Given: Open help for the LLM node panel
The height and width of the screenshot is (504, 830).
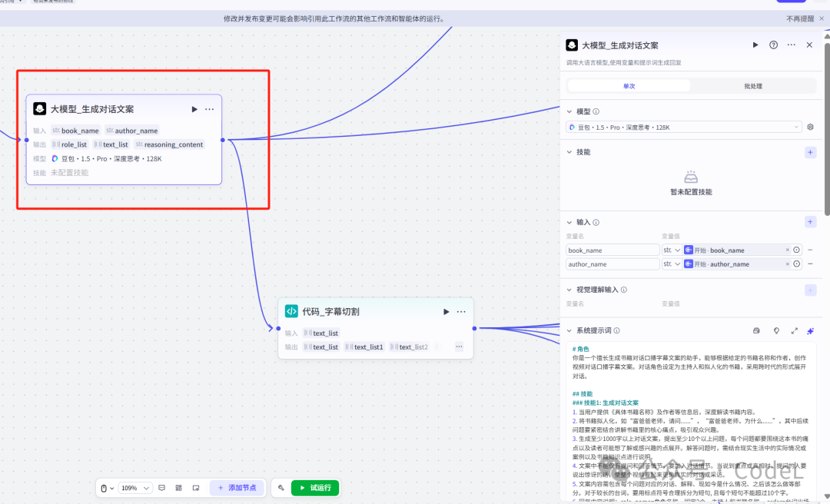Looking at the screenshot, I should click(773, 45).
